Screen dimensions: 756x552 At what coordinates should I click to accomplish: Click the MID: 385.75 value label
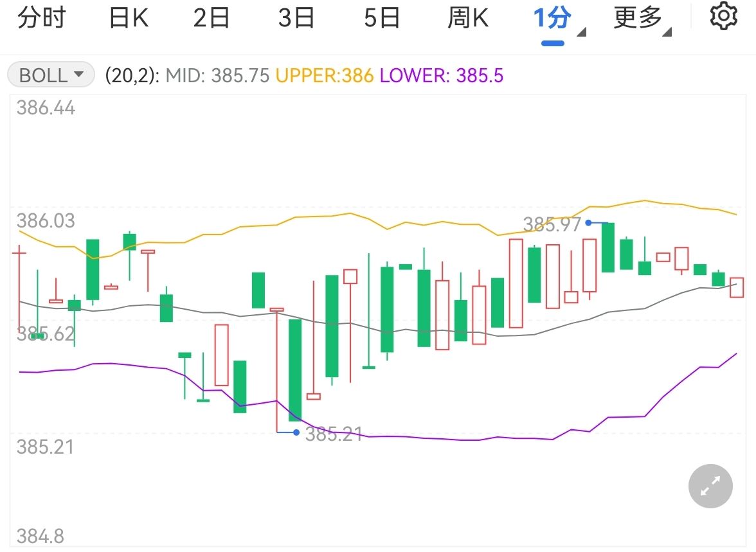217,76
